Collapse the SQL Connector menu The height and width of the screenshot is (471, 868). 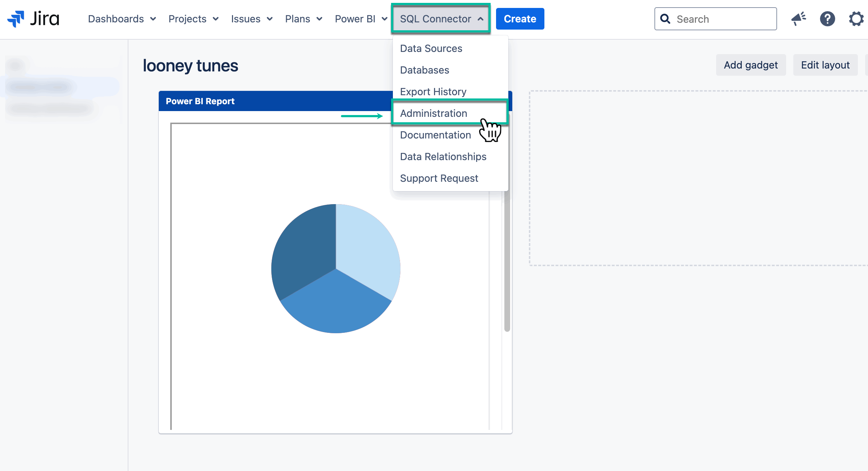[441, 19]
